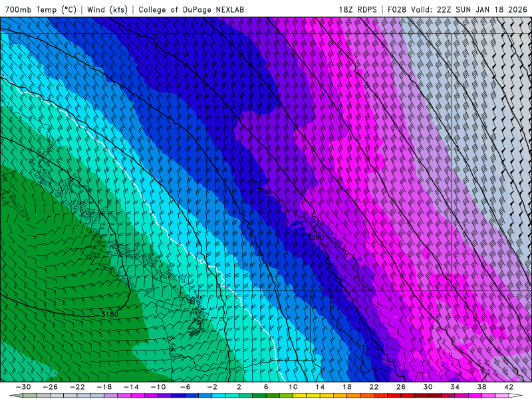Image resolution: width=532 pixels, height=399 pixels.
Task: Click the "College of DuPage NEXLAB" credit
Action: 191,9
